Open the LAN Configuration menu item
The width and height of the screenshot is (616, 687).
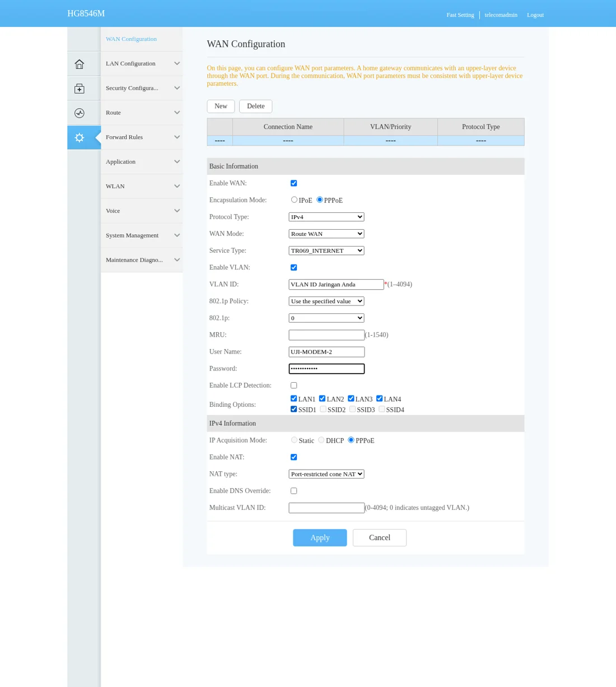click(142, 63)
